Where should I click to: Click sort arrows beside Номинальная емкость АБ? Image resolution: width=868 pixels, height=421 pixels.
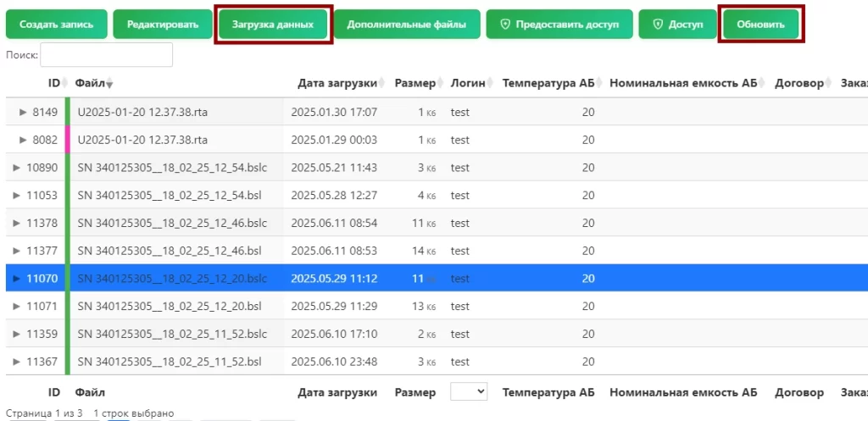click(762, 83)
